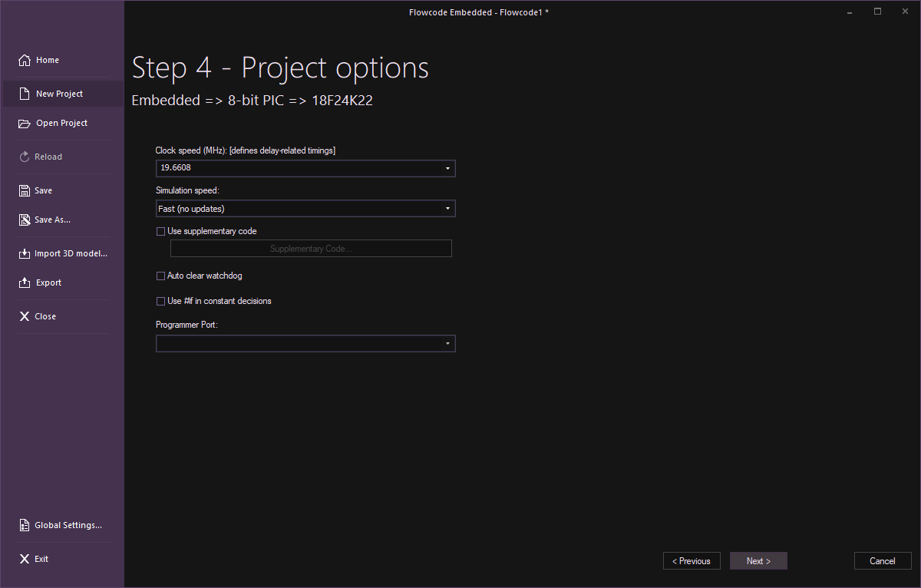Tick the Auto clear watchdog checkbox

point(160,276)
